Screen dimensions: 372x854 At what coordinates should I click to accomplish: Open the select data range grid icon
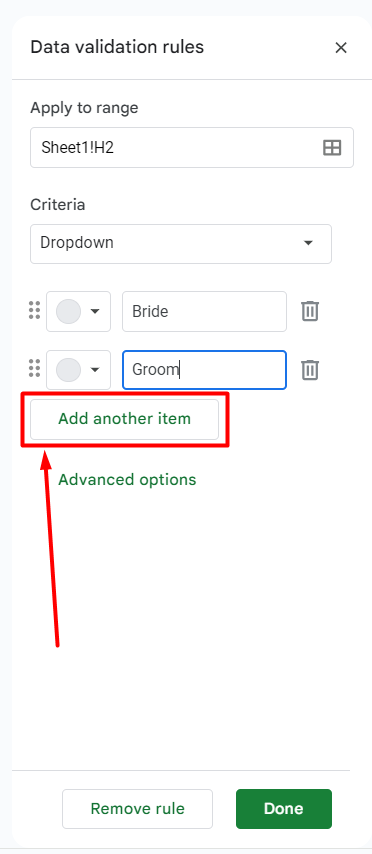click(332, 148)
